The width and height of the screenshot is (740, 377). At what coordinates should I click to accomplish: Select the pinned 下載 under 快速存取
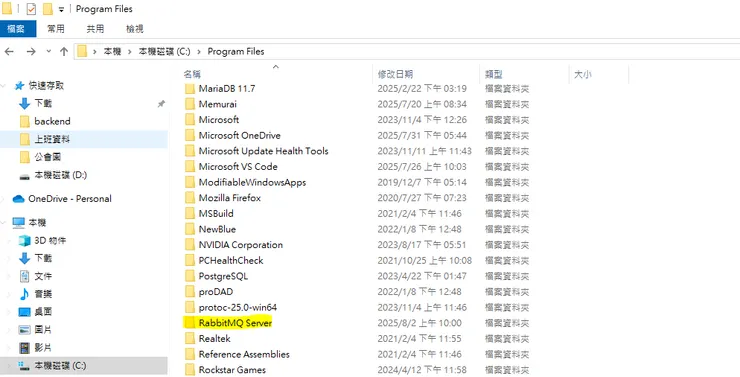[43, 103]
